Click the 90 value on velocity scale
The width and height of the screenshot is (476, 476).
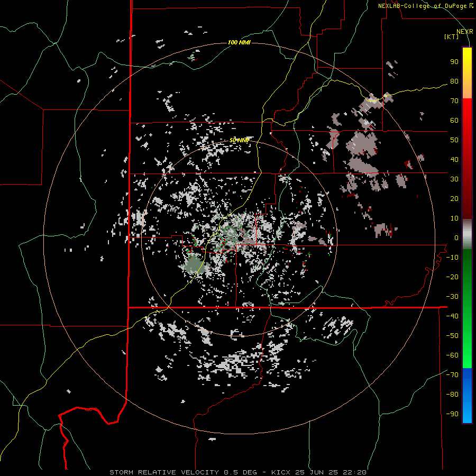coord(454,62)
